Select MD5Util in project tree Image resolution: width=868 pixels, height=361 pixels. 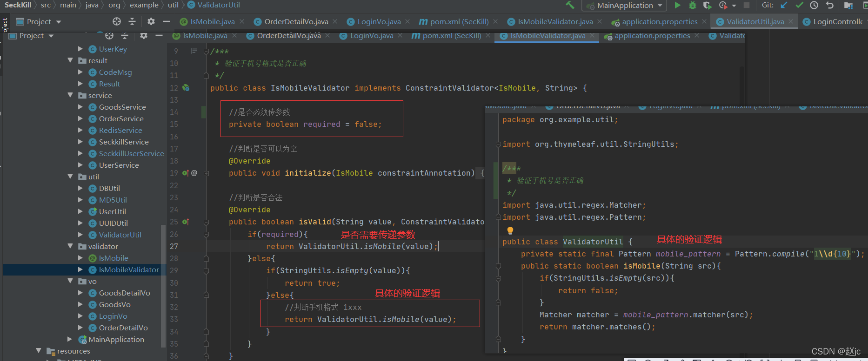coord(113,200)
